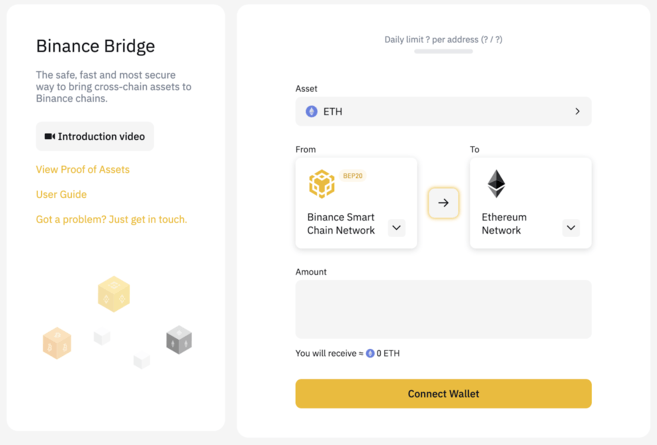
Task: Click the Binance Smart Chain logo icon
Action: (322, 184)
